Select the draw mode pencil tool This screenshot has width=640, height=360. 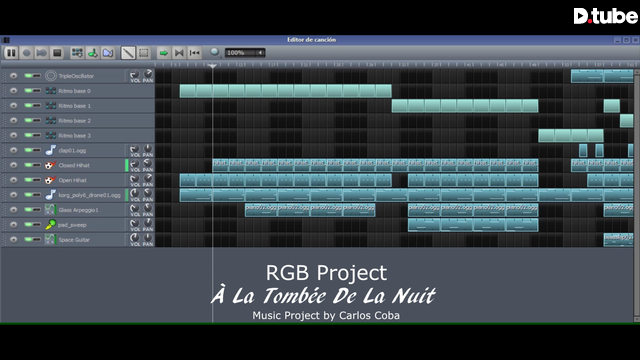pyautogui.click(x=128, y=53)
